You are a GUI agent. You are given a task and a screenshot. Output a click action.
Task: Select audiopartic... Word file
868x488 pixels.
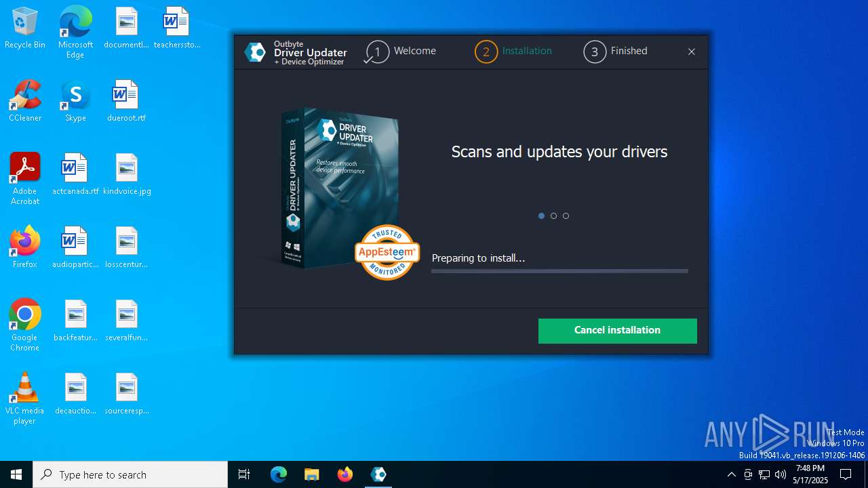75,248
